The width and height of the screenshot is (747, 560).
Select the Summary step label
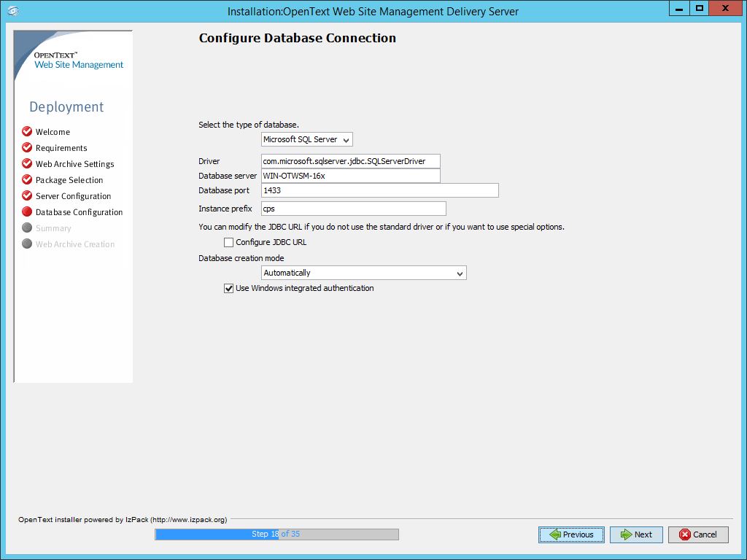point(53,228)
